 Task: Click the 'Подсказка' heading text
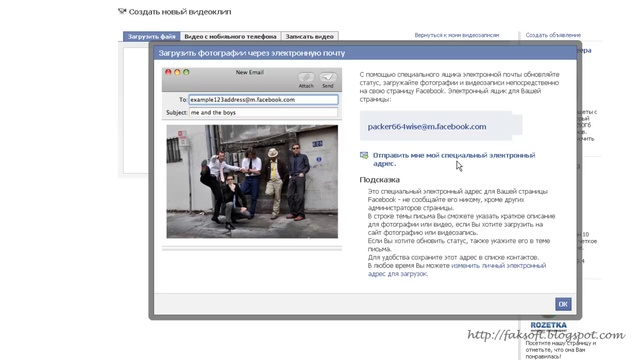[x=380, y=180]
